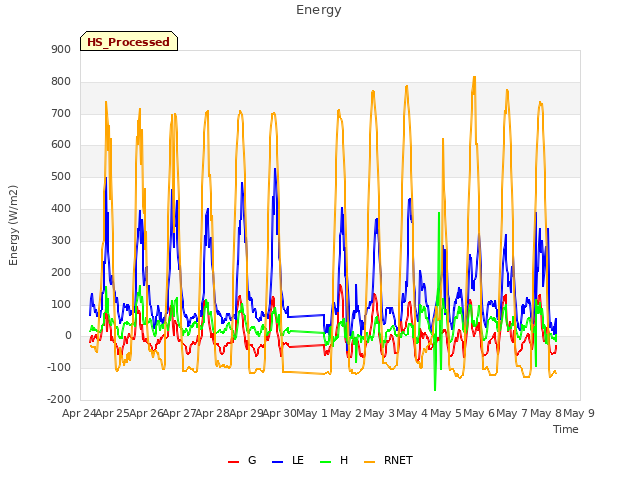Click the Energy chart title
Screen dimensions: 640x480
[x=319, y=10]
